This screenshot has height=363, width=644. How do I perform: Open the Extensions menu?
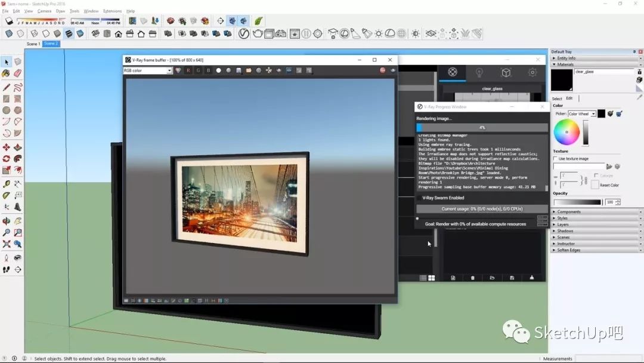point(112,11)
